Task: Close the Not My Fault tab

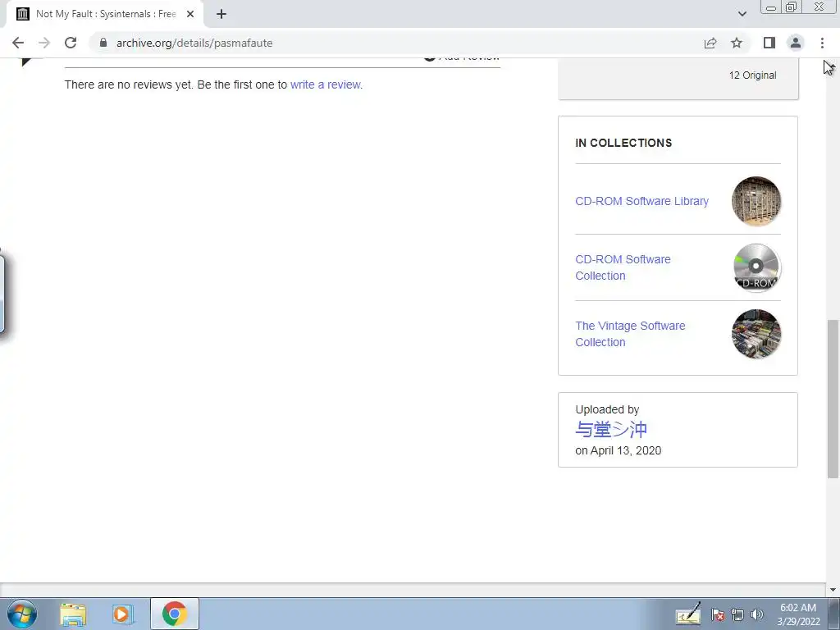Action: click(190, 14)
